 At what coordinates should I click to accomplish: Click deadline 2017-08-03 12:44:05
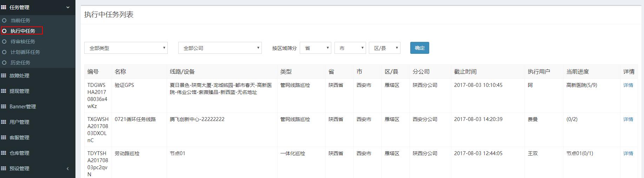pyautogui.click(x=478, y=153)
